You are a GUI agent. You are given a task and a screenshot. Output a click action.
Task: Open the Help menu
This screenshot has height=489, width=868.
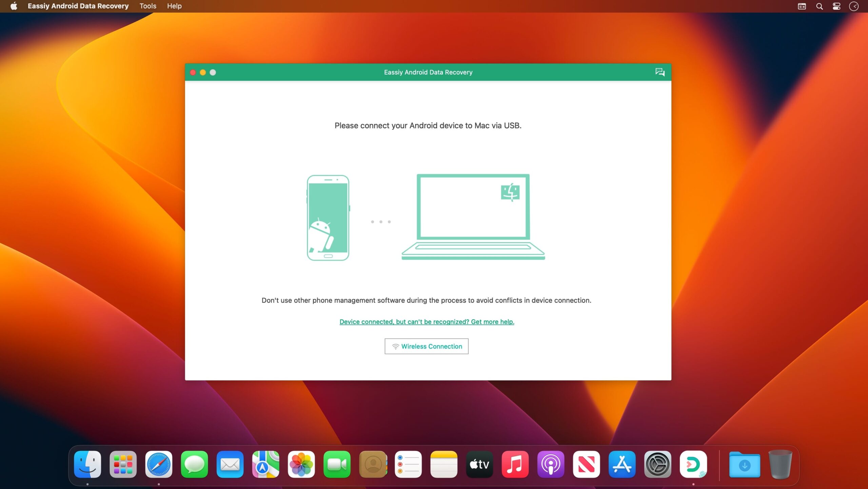click(x=174, y=6)
